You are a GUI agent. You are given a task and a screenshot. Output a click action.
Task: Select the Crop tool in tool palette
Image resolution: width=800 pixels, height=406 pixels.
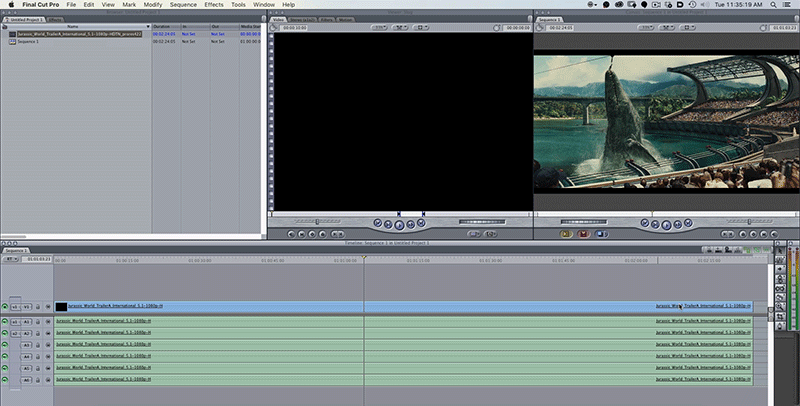coord(780,316)
